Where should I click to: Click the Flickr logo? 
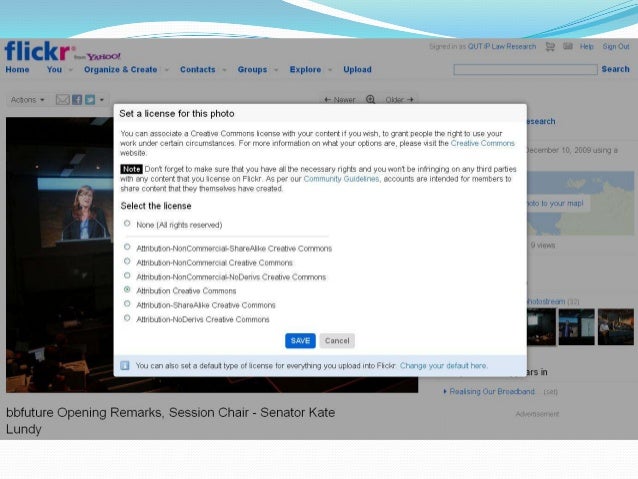[x=39, y=51]
